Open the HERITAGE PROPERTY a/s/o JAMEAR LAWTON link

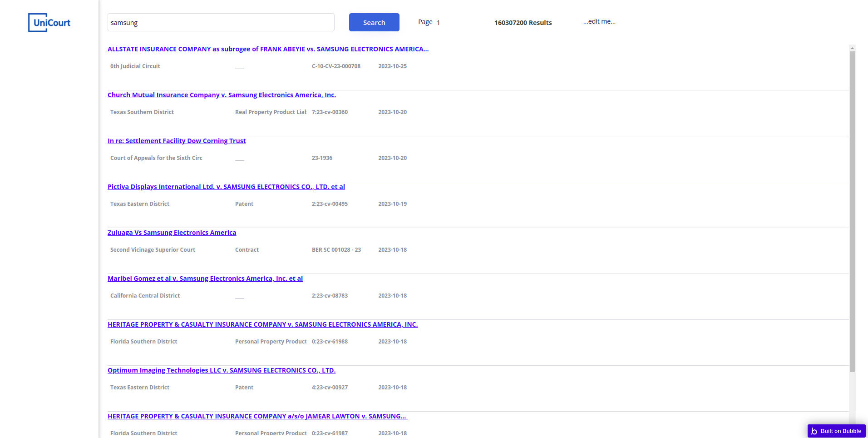click(x=257, y=416)
